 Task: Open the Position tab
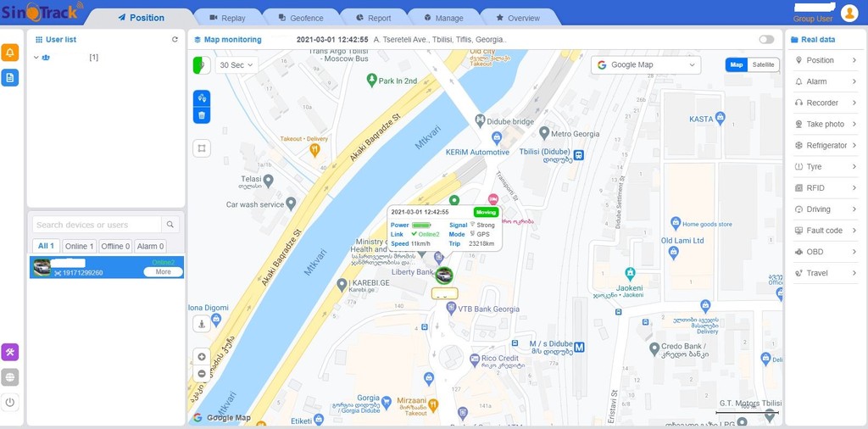point(141,18)
